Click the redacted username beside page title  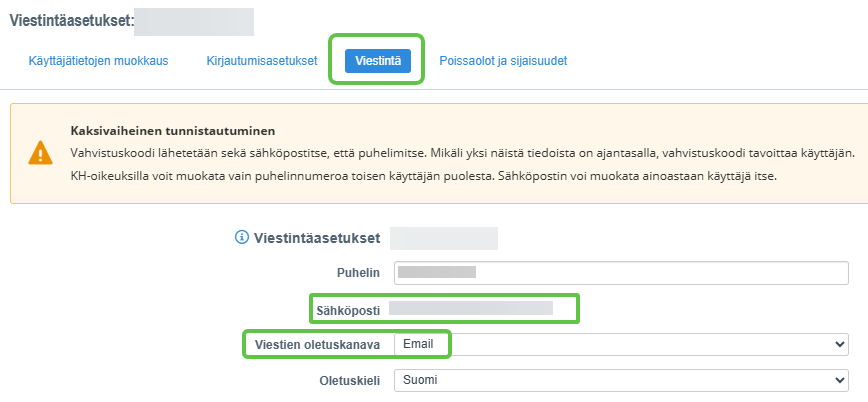[193, 21]
